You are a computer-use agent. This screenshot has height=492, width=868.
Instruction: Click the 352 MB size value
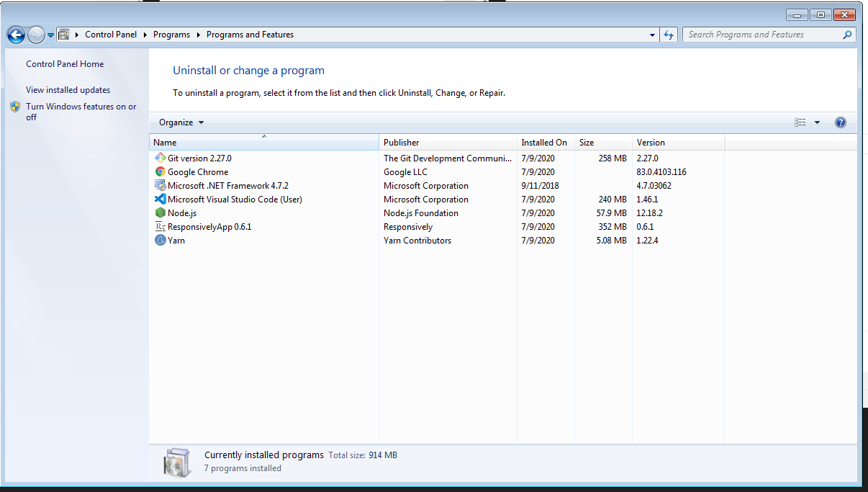pyautogui.click(x=612, y=227)
